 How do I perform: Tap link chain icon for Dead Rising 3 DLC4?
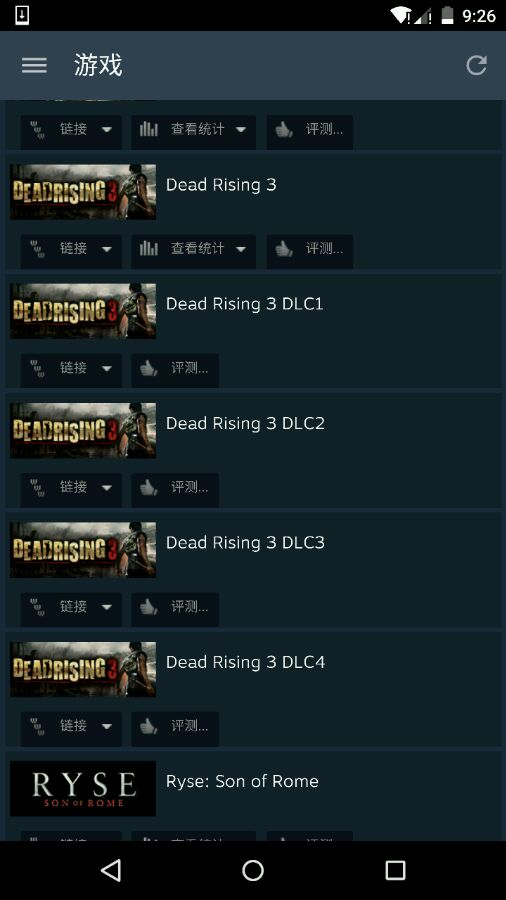coord(37,726)
